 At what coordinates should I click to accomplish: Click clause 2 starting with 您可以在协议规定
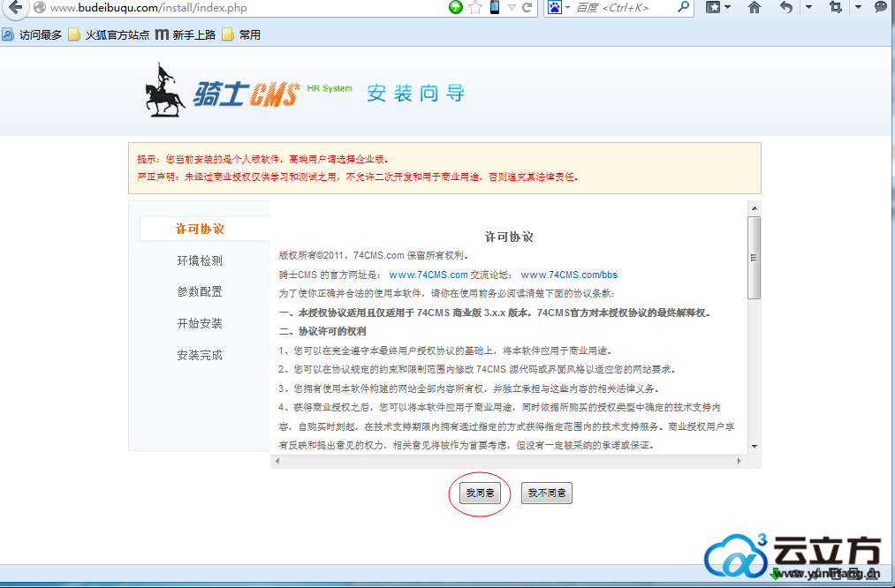(x=478, y=370)
